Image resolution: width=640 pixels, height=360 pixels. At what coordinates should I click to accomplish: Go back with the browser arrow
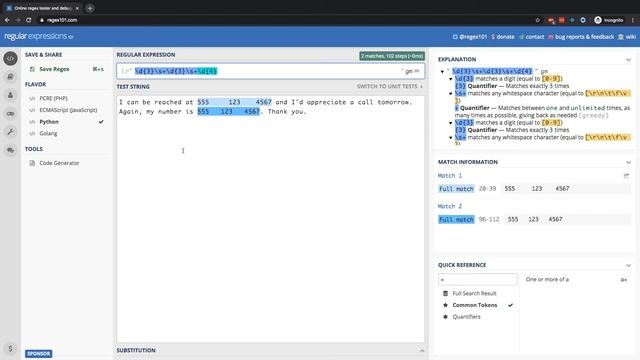coord(7,20)
